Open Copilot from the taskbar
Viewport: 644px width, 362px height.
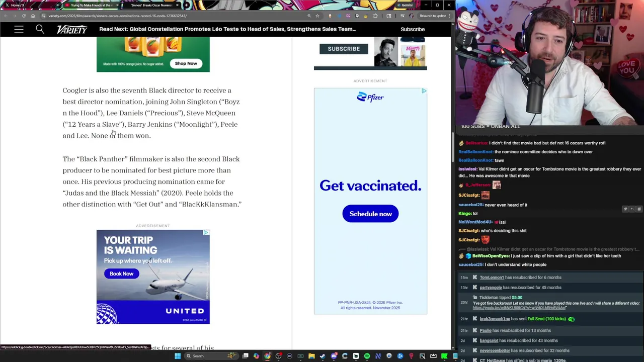[256, 356]
